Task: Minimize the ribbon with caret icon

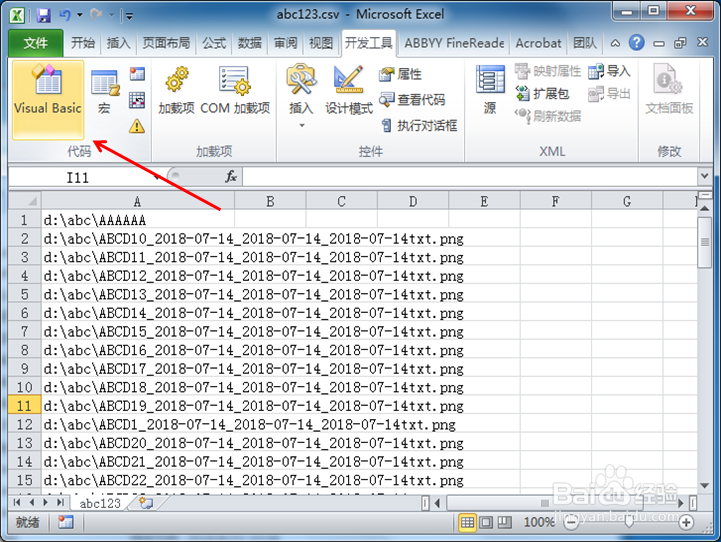Action: 615,43
